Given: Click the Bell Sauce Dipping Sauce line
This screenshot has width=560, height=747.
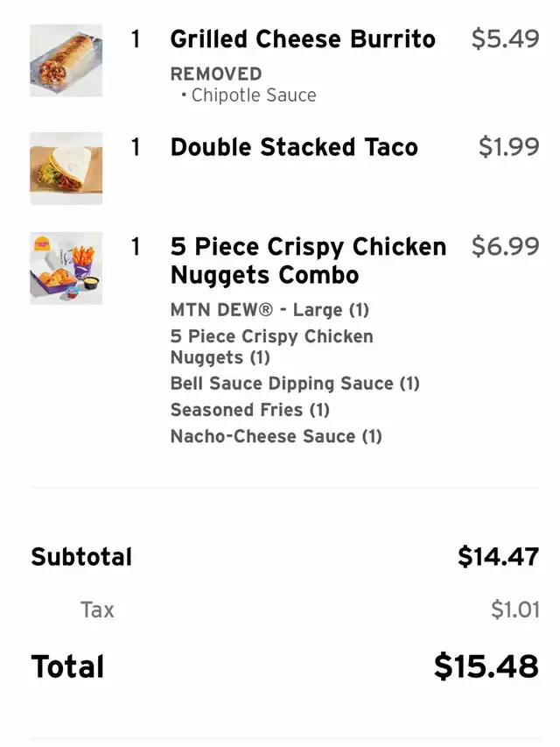Looking at the screenshot, I should point(295,384).
